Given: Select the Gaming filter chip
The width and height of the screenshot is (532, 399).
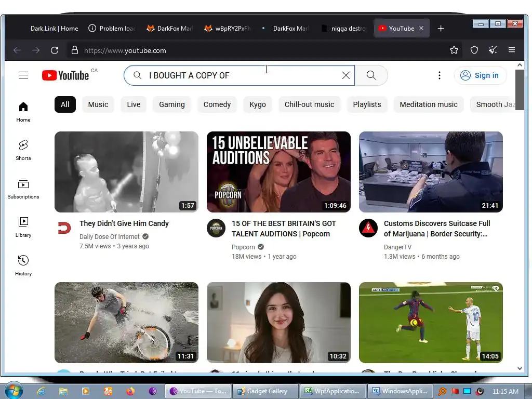Looking at the screenshot, I should coord(172,104).
